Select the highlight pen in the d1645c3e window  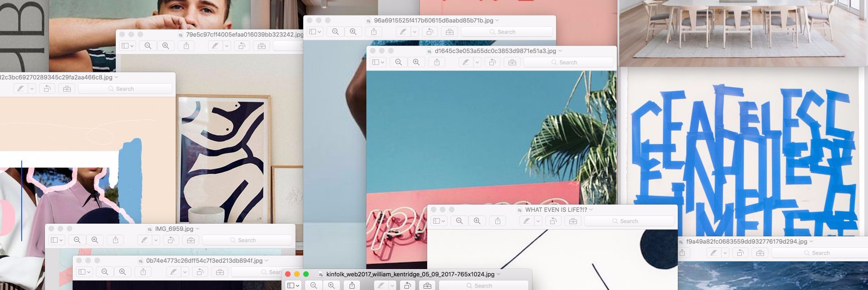466,62
